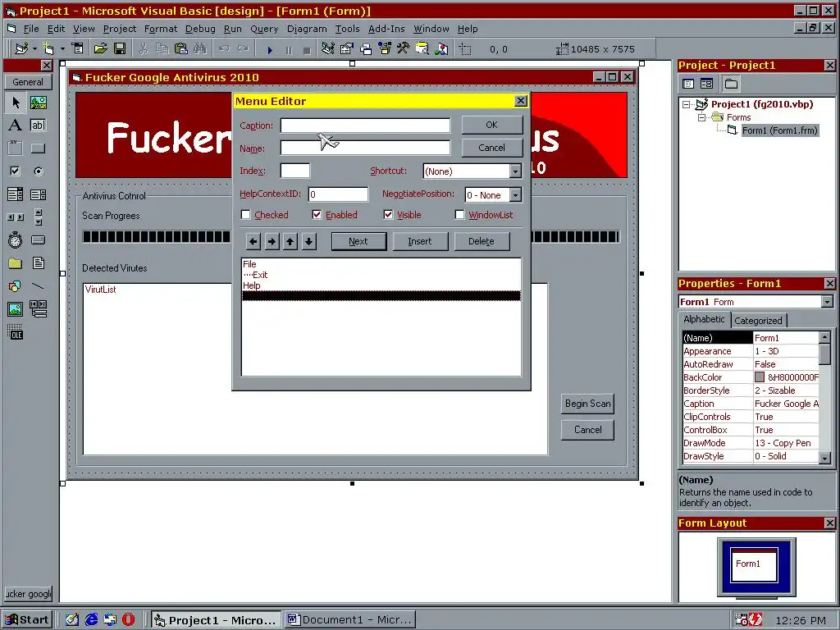The image size is (840, 630).
Task: Select the ComboBox control tool
Action: [15, 194]
